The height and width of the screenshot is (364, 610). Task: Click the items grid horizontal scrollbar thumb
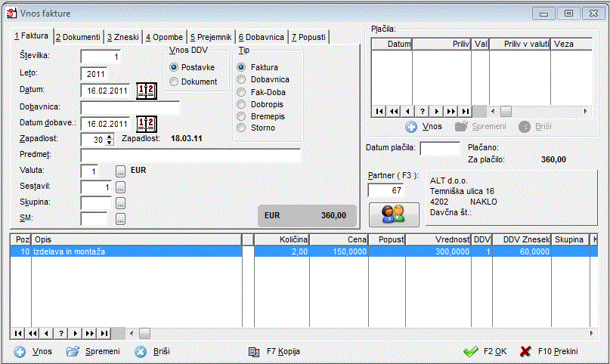click(x=144, y=333)
